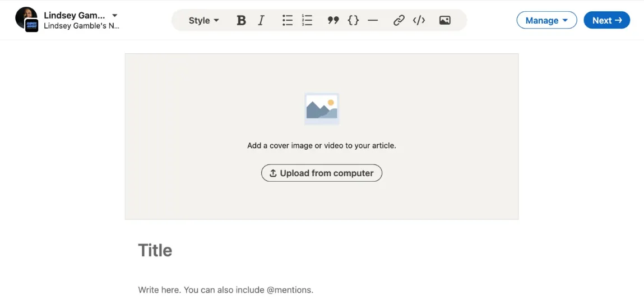Click the Next button

pos(606,21)
